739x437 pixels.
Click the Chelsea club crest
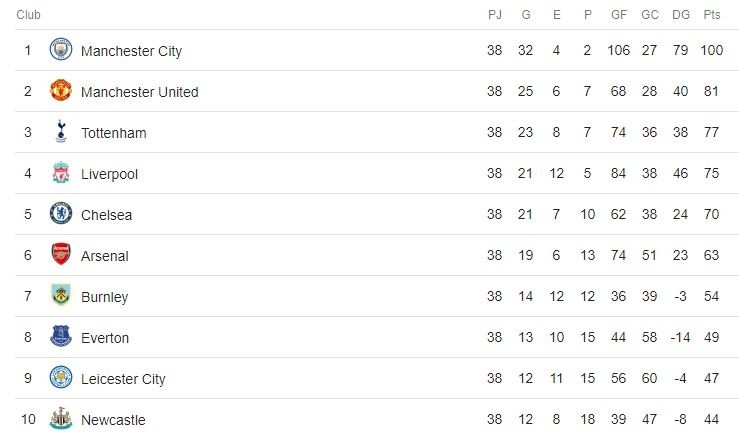click(x=61, y=214)
